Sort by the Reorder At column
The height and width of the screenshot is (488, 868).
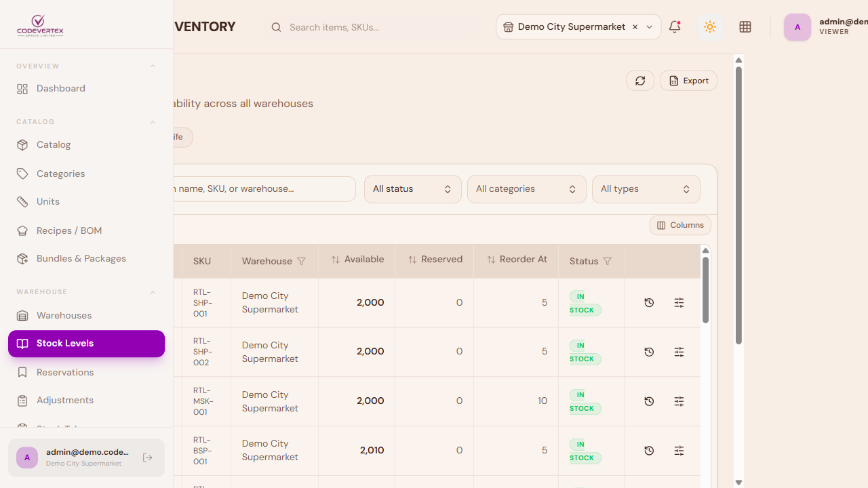click(517, 260)
